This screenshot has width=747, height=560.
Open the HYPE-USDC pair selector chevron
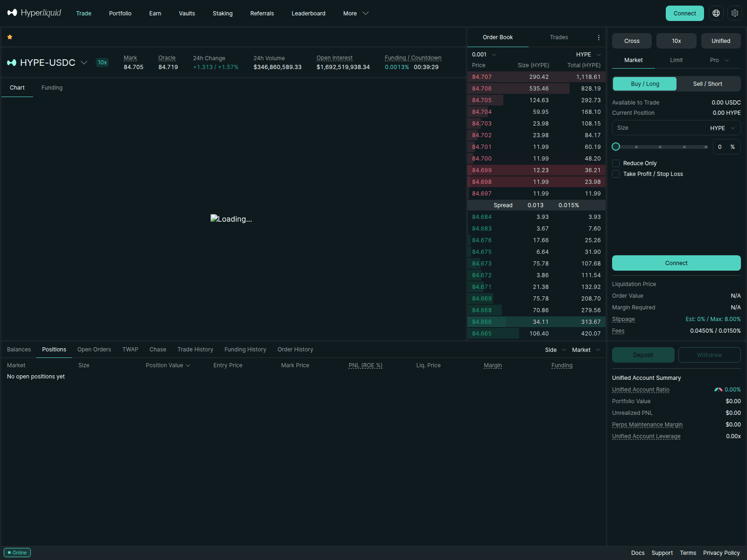pyautogui.click(x=84, y=63)
